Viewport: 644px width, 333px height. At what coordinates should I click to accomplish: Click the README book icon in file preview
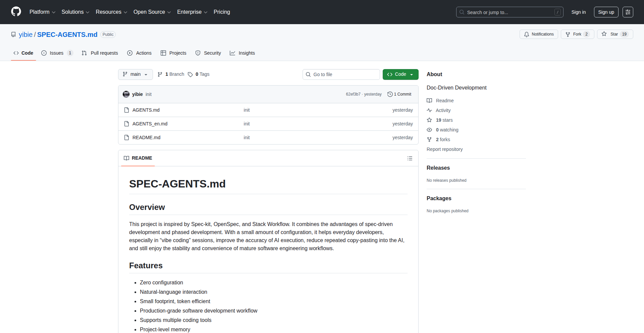[x=126, y=158]
